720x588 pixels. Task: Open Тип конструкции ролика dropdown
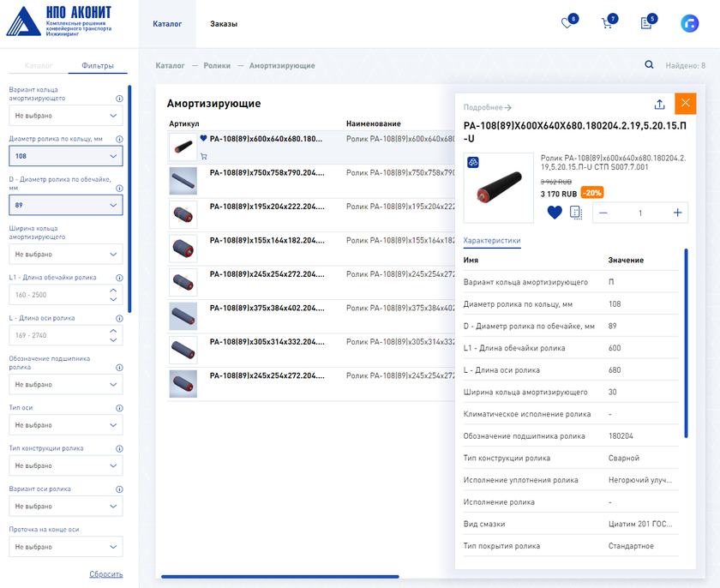(66, 465)
